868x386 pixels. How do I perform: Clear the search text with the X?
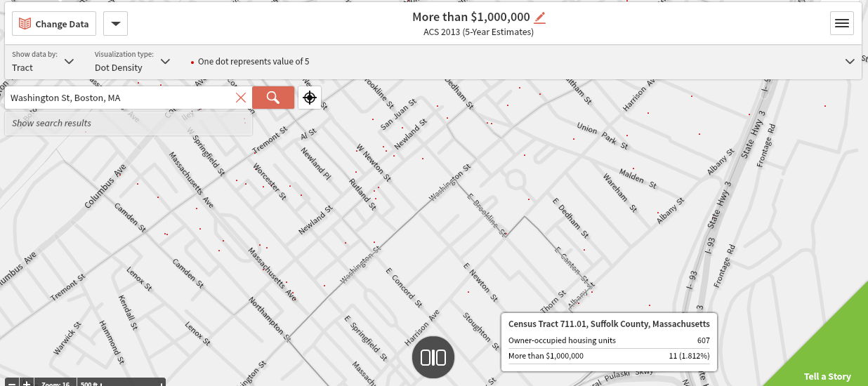coord(241,98)
